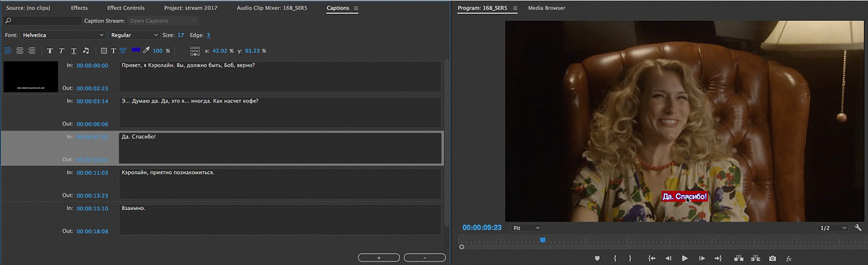Screen dimensions: 868x265
Task: Edit the Out time 00:00:13:23
Action: click(93, 196)
